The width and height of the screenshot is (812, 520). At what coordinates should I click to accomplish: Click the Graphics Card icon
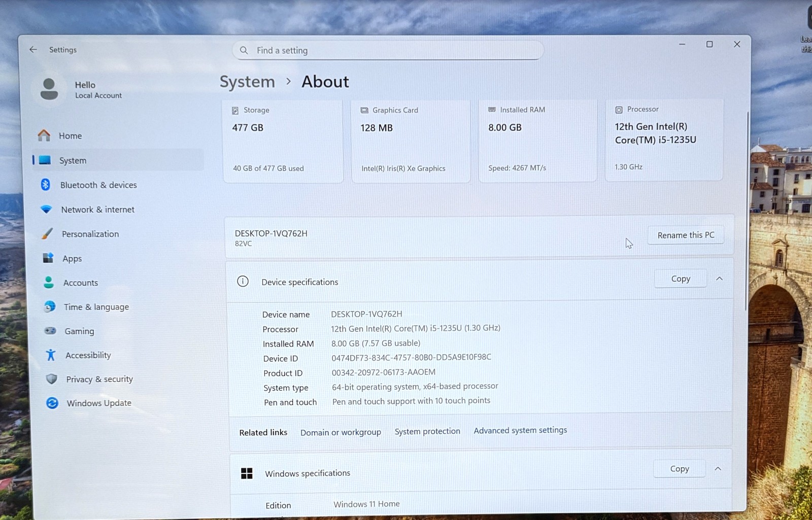tap(364, 110)
